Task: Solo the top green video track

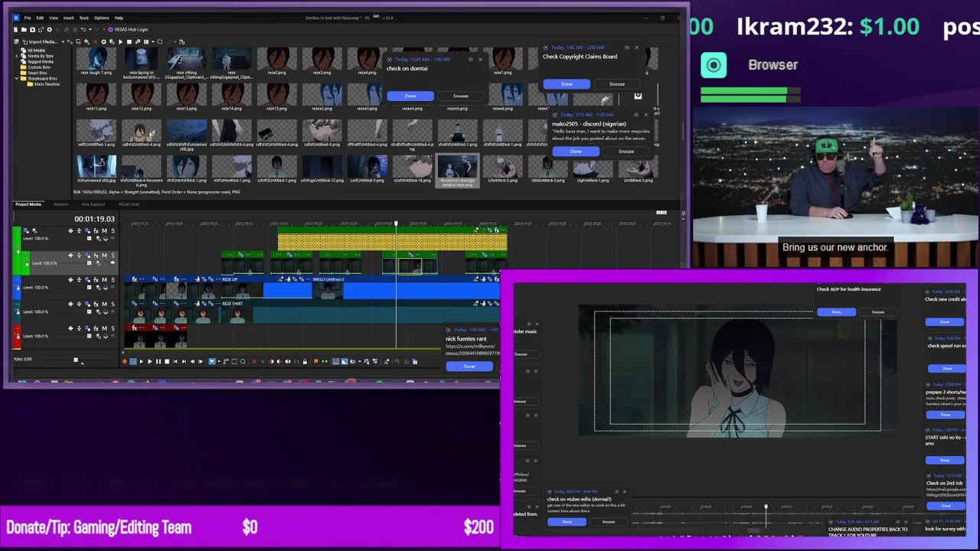Action: (x=113, y=231)
